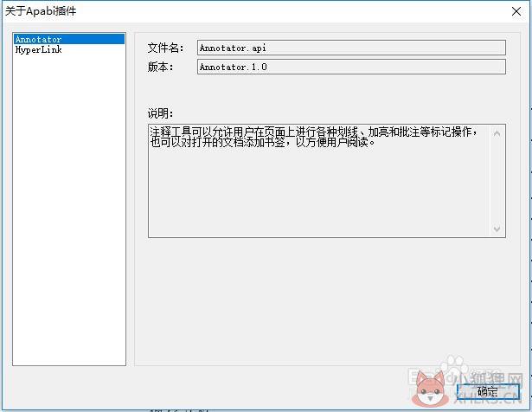532x412 pixels.
Task: Click the 说明: label
Action: click(161, 113)
